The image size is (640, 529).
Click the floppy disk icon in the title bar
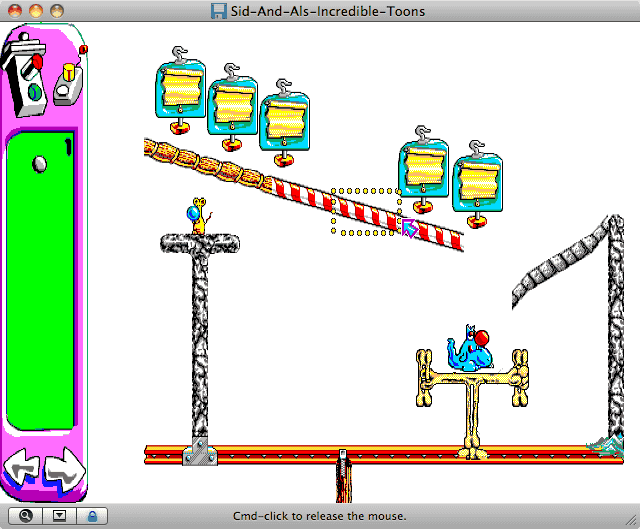tap(219, 11)
